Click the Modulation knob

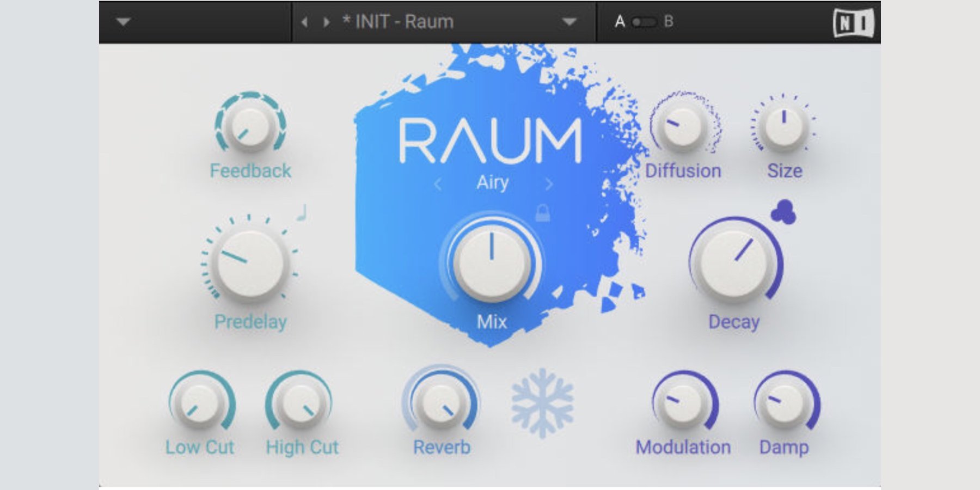[683, 404]
